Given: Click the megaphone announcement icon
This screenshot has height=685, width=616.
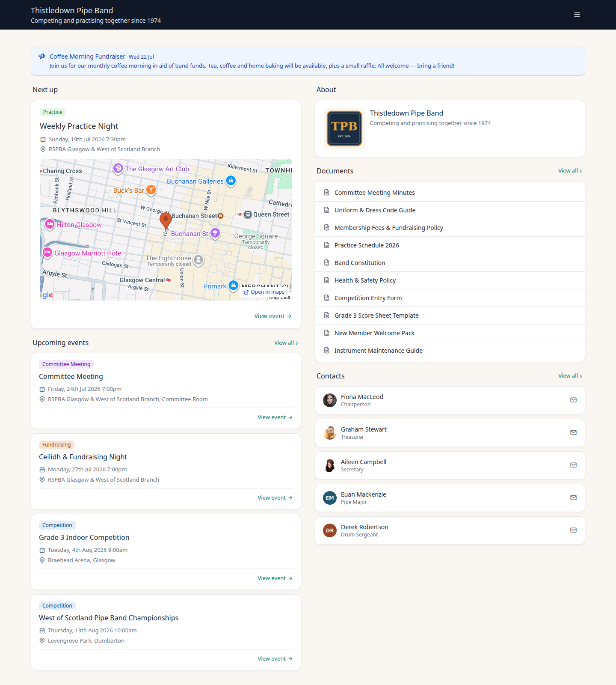Looking at the screenshot, I should [x=42, y=57].
